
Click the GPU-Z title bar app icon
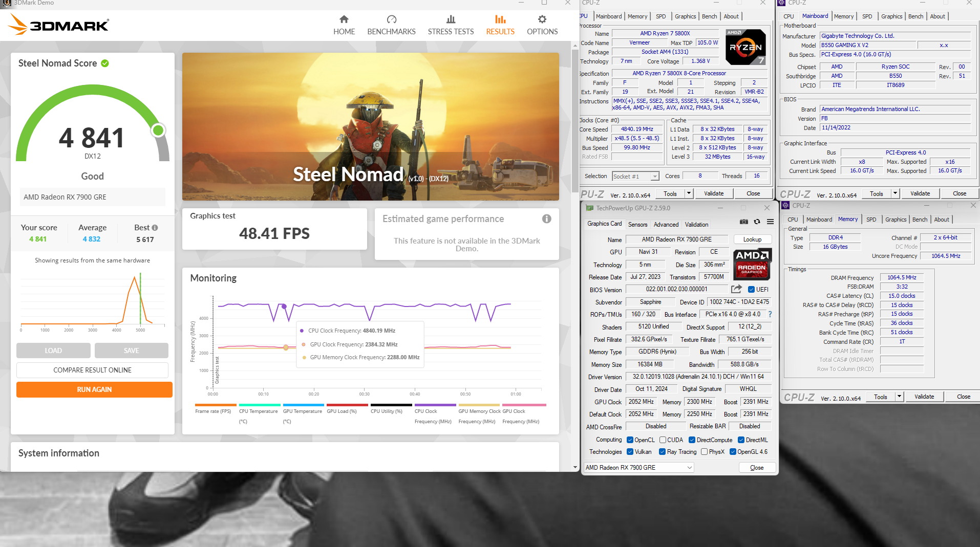tap(589, 208)
